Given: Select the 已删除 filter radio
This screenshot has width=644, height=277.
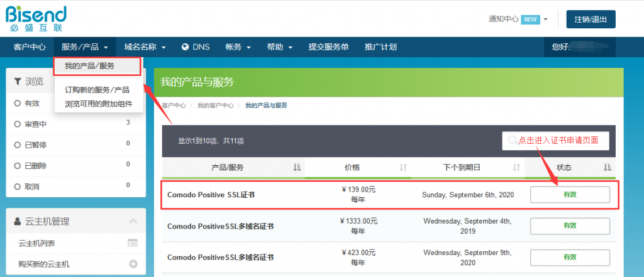Looking at the screenshot, I should (17, 166).
